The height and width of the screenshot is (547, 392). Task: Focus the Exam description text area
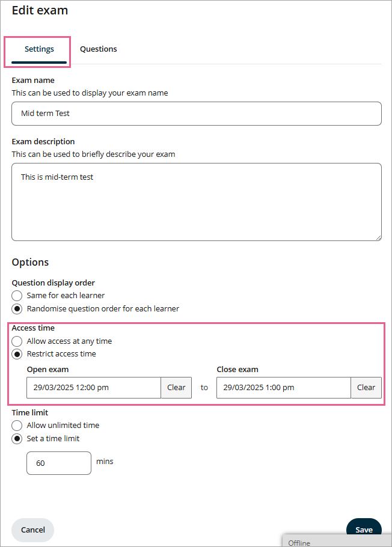[x=197, y=202]
